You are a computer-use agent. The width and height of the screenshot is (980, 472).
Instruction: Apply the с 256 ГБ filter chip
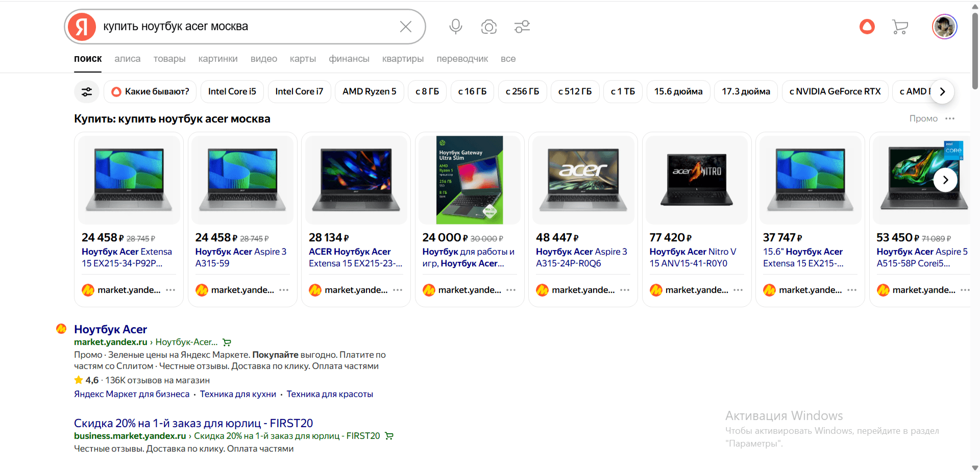pos(522,92)
